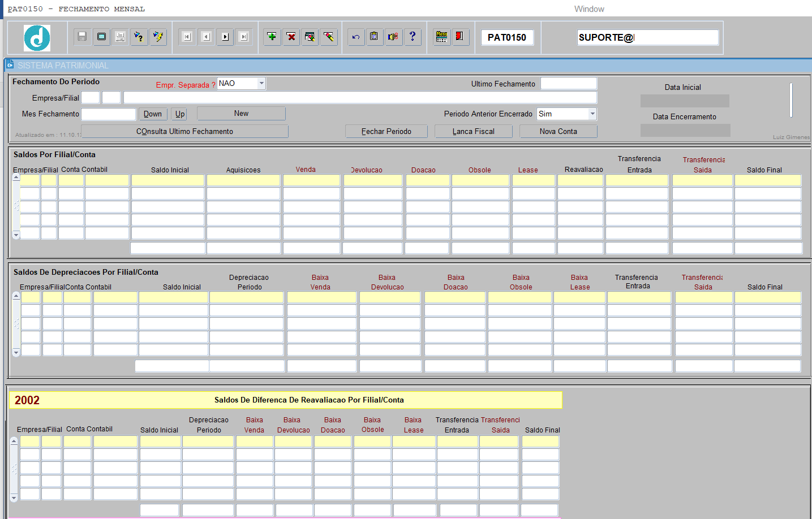812x519 pixels.
Task: Click first-row Saldo Final cell in Saldos Por Filial/Conta
Action: pos(768,180)
